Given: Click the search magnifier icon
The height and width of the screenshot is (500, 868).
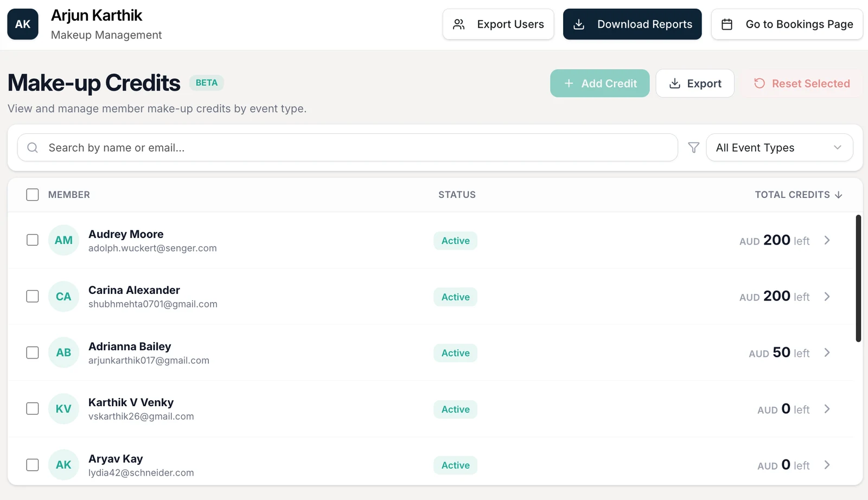Looking at the screenshot, I should pyautogui.click(x=33, y=148).
